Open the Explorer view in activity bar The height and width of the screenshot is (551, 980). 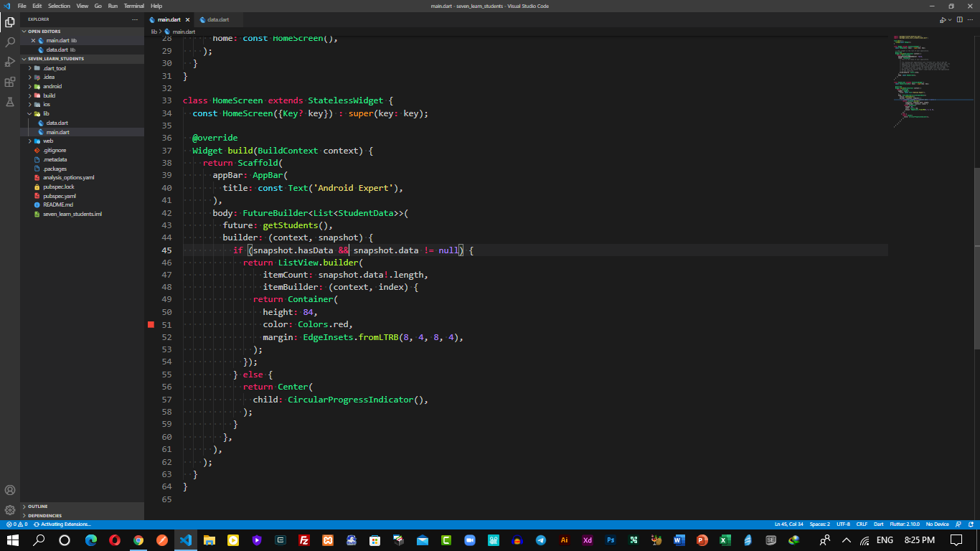click(x=10, y=22)
